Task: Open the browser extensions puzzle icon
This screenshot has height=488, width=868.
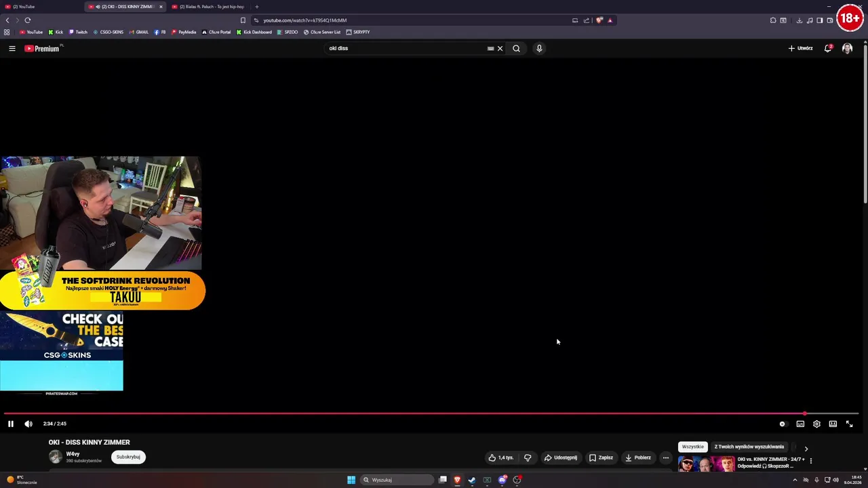Action: pos(773,20)
